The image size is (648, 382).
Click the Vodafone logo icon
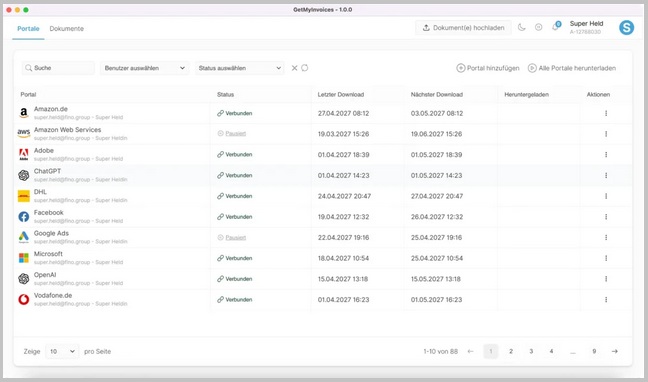[24, 299]
